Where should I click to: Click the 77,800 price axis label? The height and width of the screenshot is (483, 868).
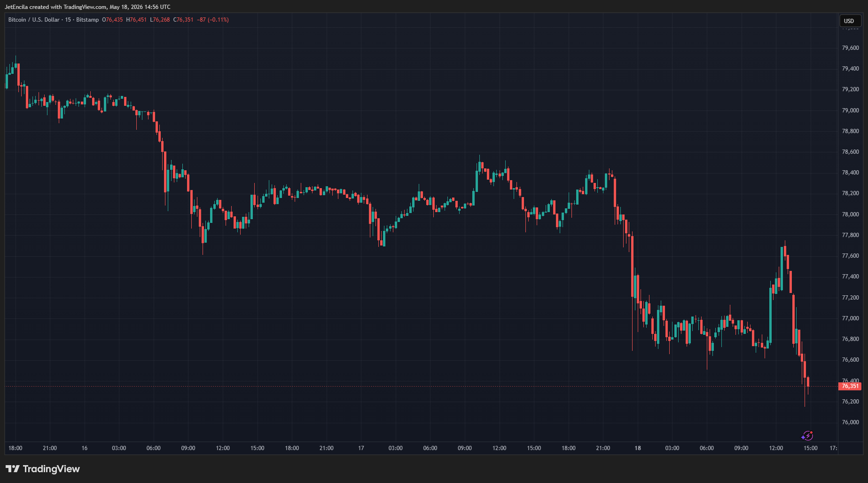pos(850,235)
